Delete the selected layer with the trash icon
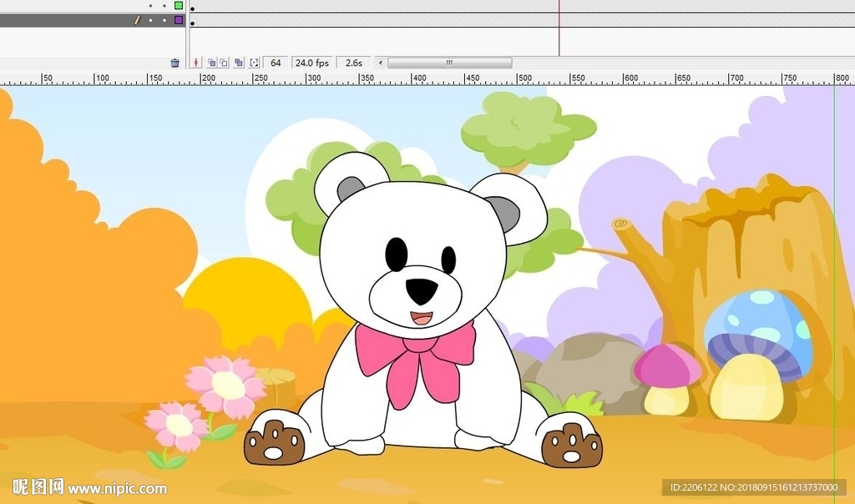This screenshot has height=504, width=855. tap(175, 63)
